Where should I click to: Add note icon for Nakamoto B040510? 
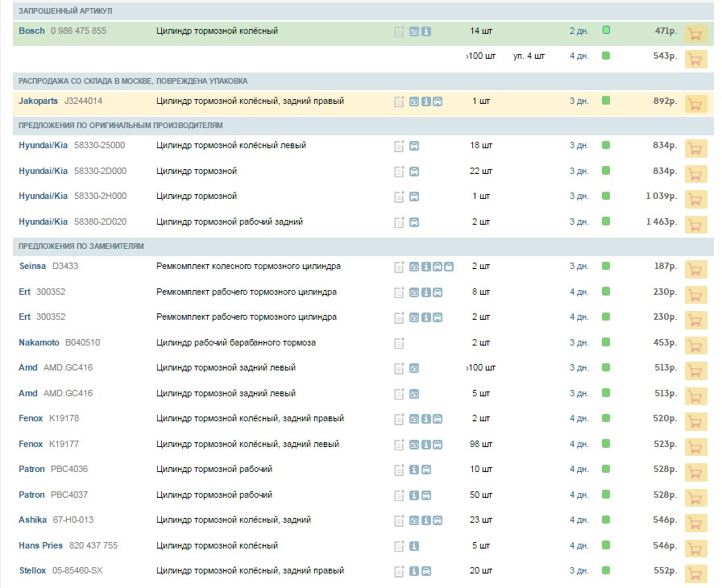[399, 343]
